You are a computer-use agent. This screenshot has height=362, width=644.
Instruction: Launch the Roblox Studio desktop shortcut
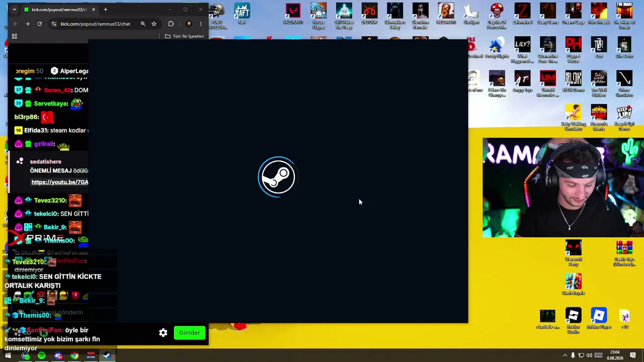(573, 321)
